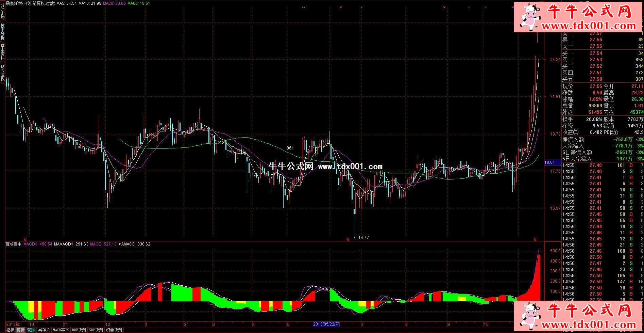
Task: Click 另存为 to save template
Action: pyautogui.click(x=44, y=330)
